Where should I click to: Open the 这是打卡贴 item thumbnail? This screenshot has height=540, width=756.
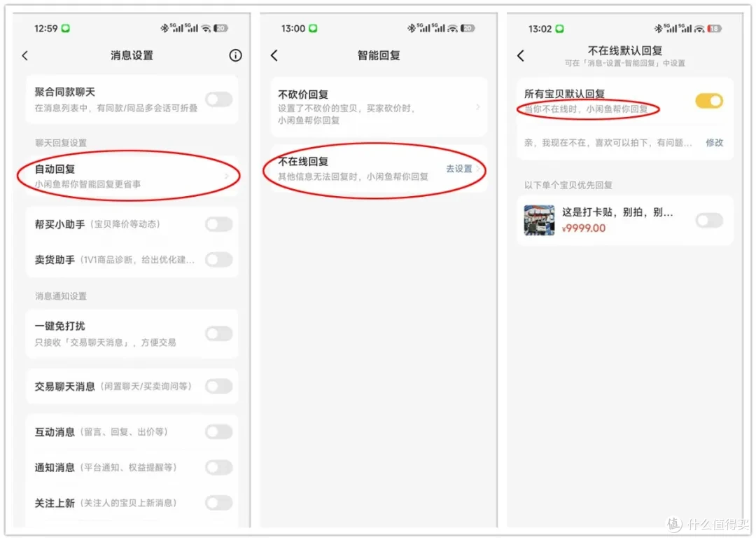[x=539, y=220]
